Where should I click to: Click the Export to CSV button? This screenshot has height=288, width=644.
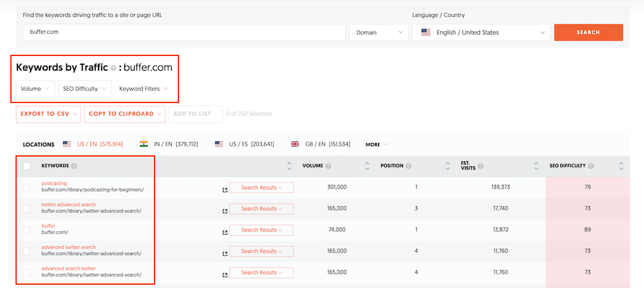point(49,114)
